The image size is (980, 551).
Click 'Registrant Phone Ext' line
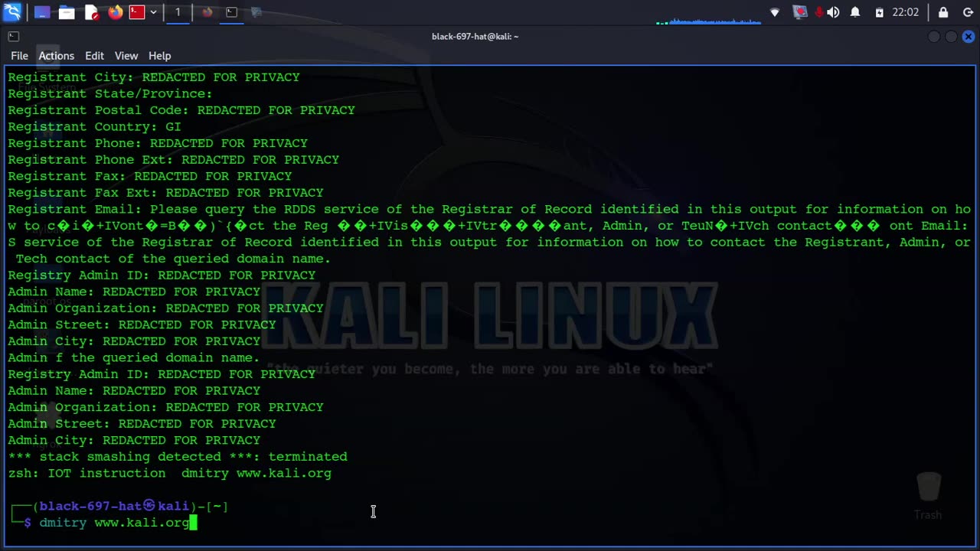173,160
